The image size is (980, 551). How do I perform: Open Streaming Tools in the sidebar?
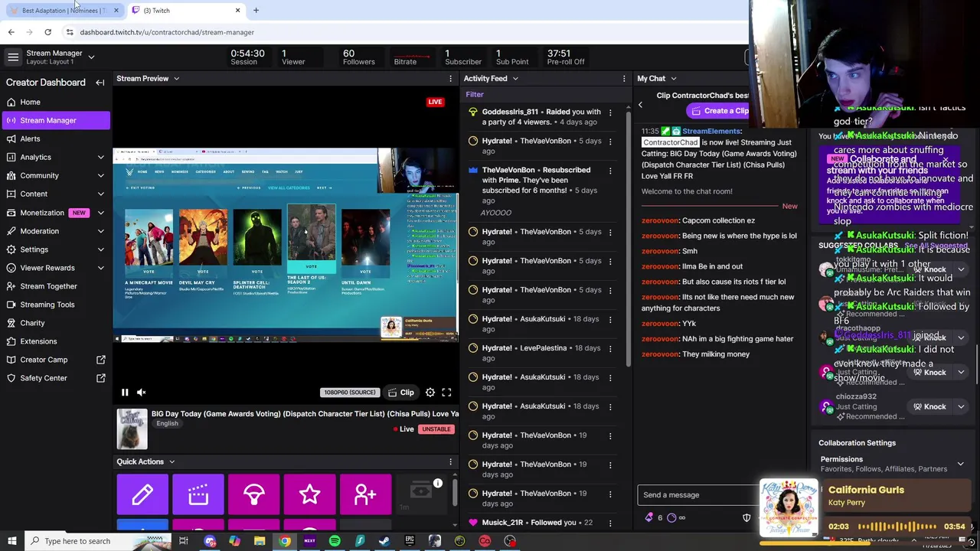pos(55,305)
